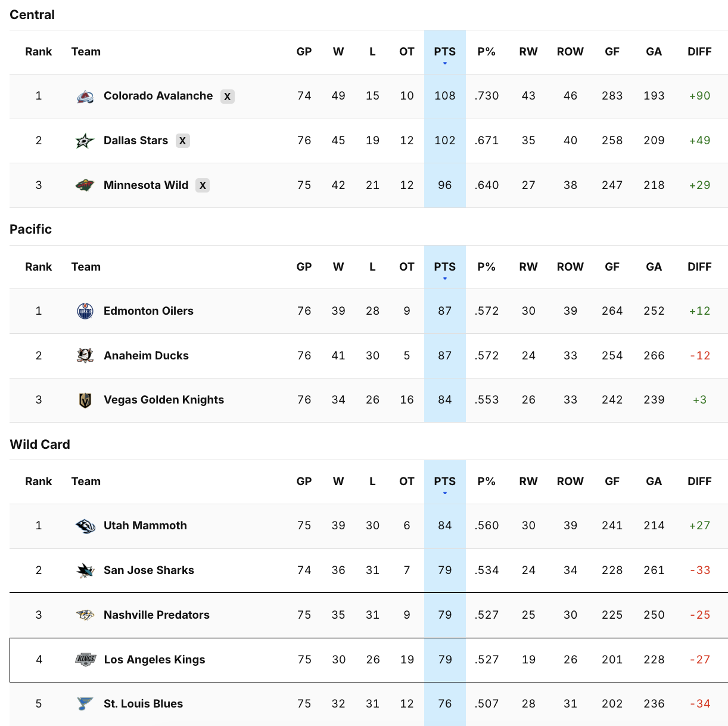This screenshot has width=728, height=726.
Task: Sort by the GF column header
Action: [x=612, y=52]
